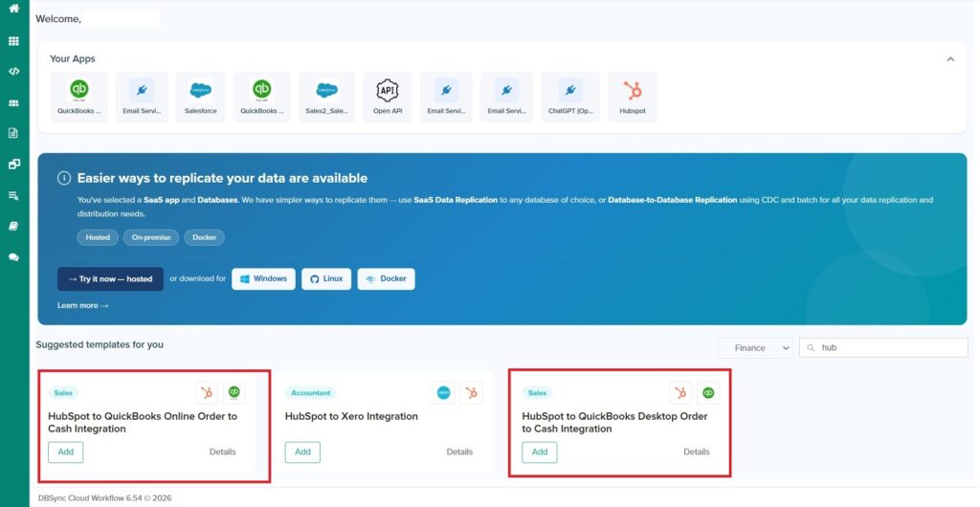This screenshot has height=507, width=980.
Task: Click the search magnifier icon in the template search
Action: 811,348
